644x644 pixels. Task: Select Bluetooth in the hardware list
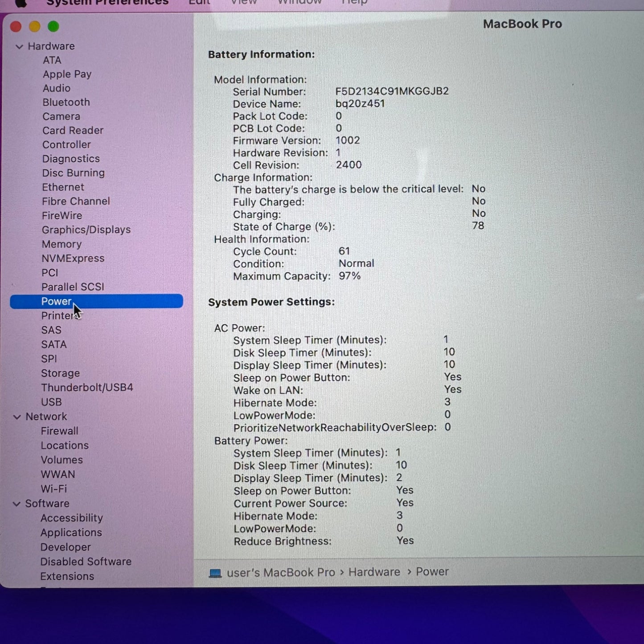click(x=66, y=103)
